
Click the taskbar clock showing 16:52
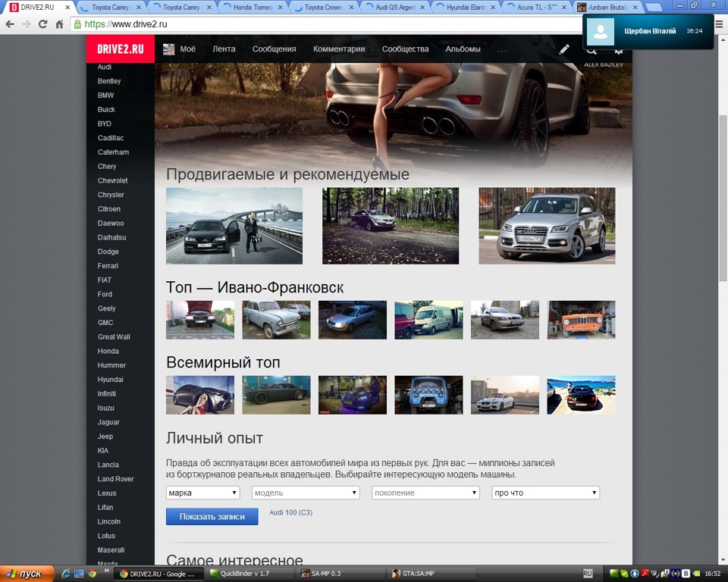[x=713, y=574]
